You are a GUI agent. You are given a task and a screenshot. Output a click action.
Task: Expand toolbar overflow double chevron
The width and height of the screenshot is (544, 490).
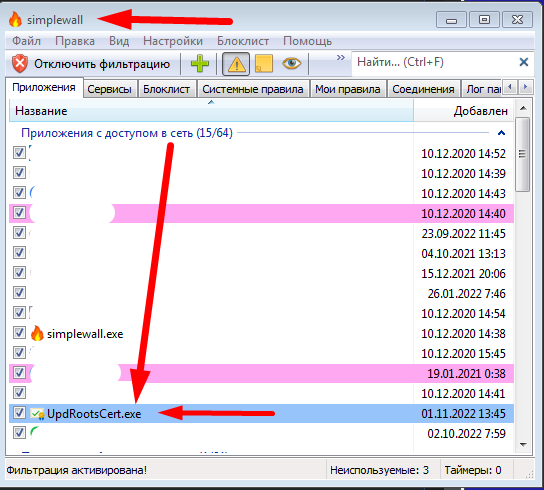tap(341, 58)
